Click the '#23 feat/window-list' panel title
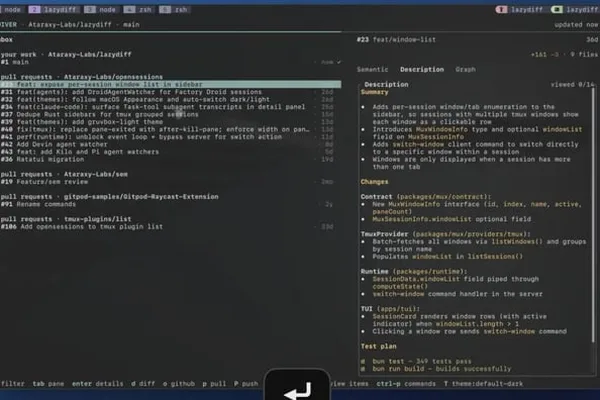Screen dimensions: 600x400 [396, 39]
